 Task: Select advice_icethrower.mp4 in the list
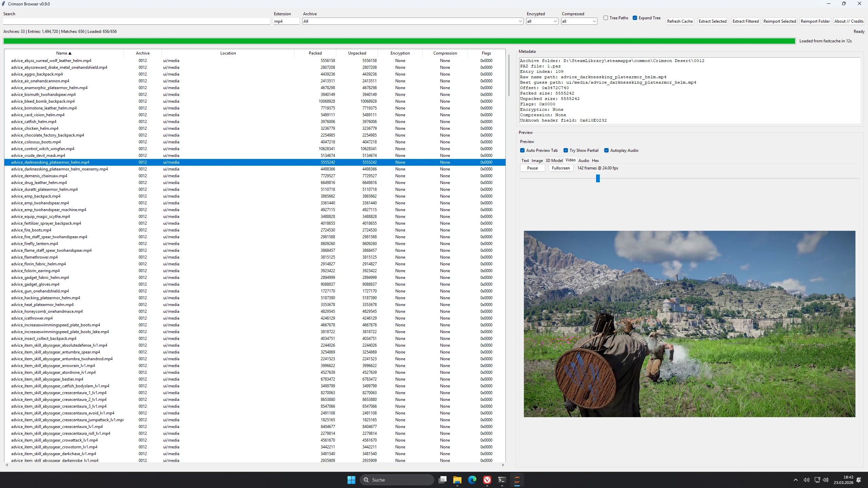255,318
